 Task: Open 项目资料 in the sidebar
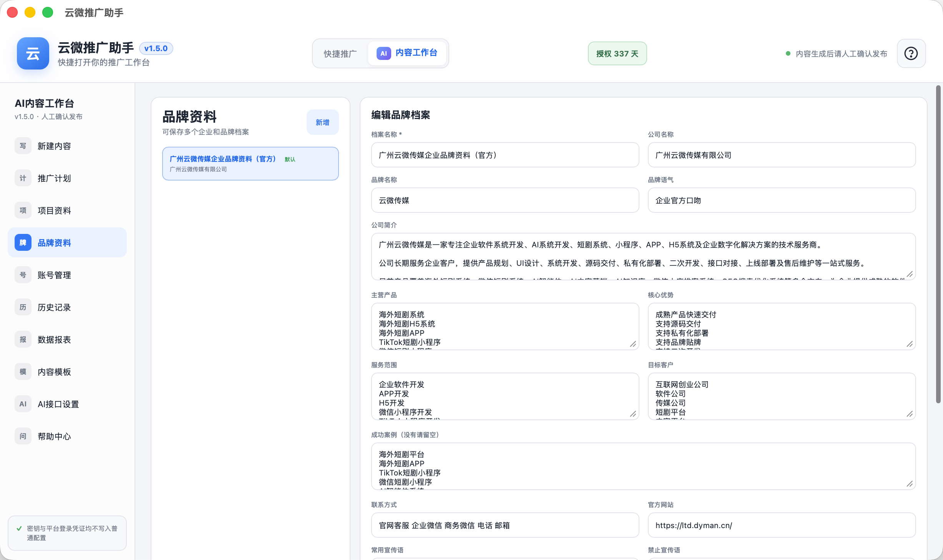[x=67, y=210]
